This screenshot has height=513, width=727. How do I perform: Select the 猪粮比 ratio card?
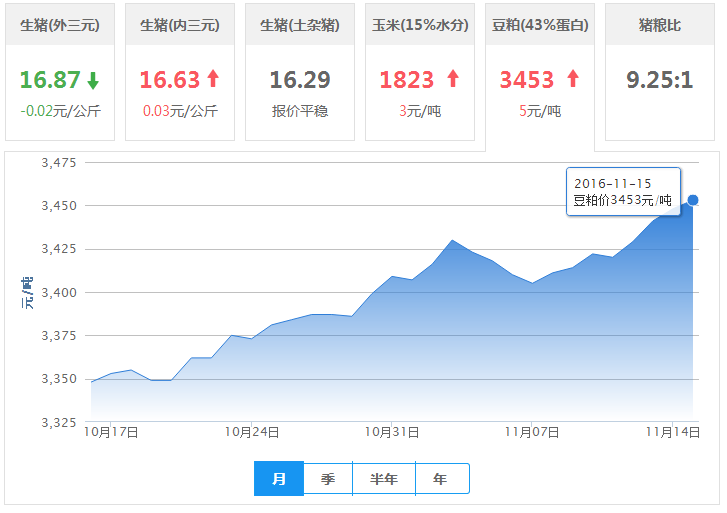(660, 72)
